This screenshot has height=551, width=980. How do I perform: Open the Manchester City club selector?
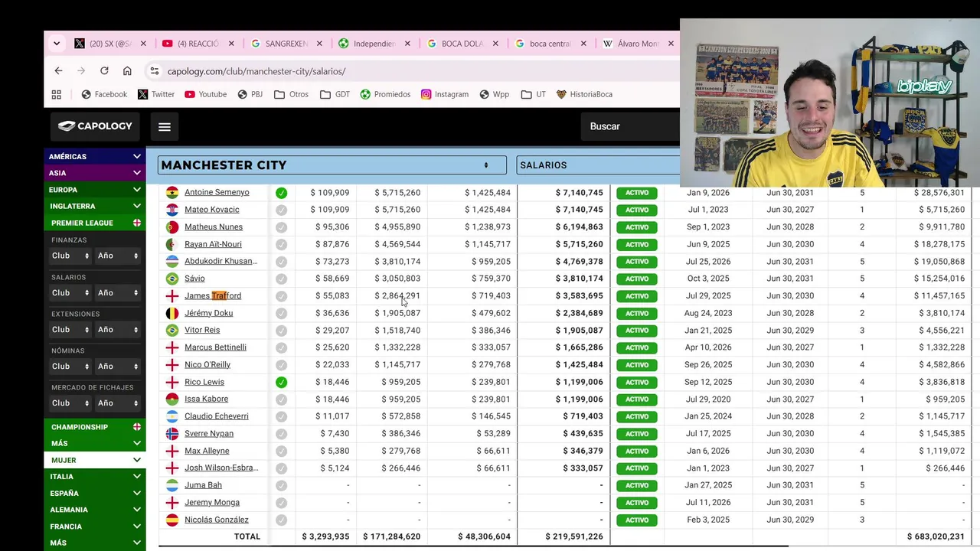tap(332, 165)
